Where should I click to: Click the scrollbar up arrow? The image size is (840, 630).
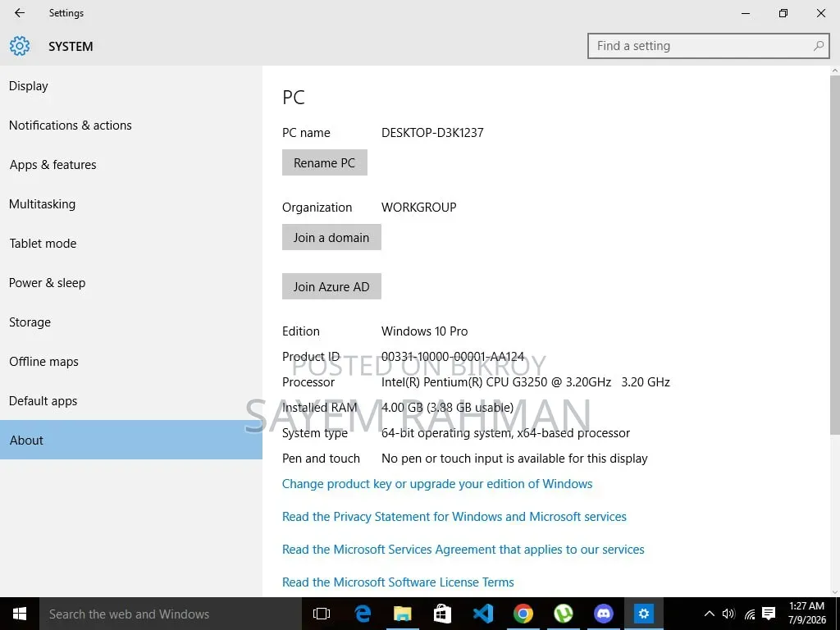(834, 71)
